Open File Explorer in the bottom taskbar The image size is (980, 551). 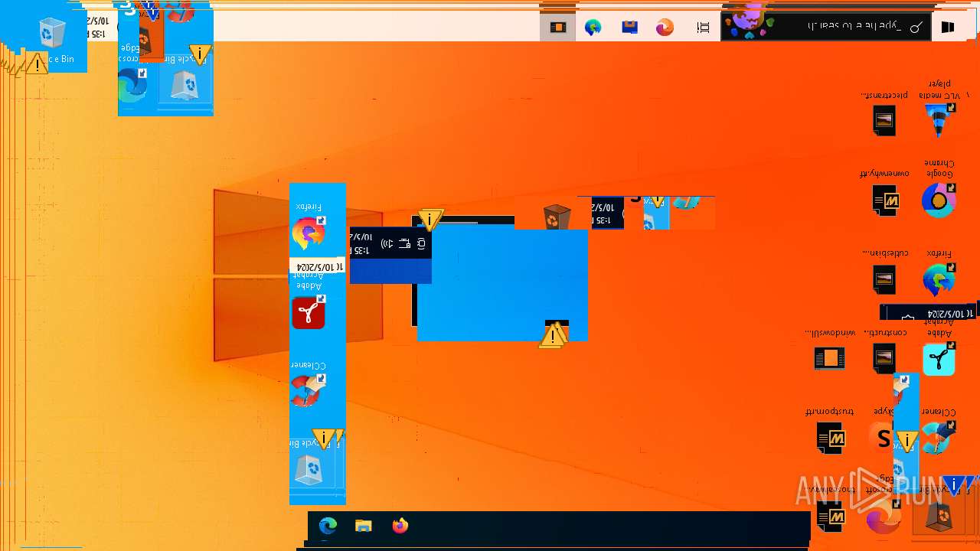(364, 526)
